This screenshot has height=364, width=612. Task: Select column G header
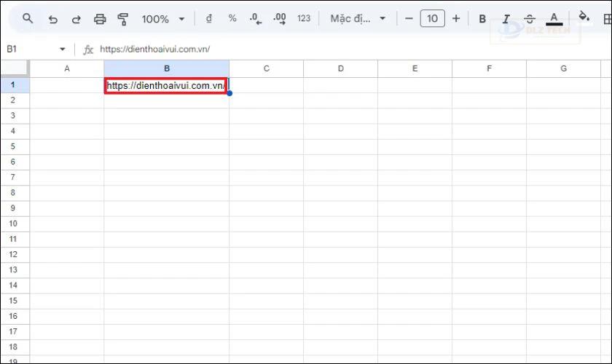tap(564, 68)
